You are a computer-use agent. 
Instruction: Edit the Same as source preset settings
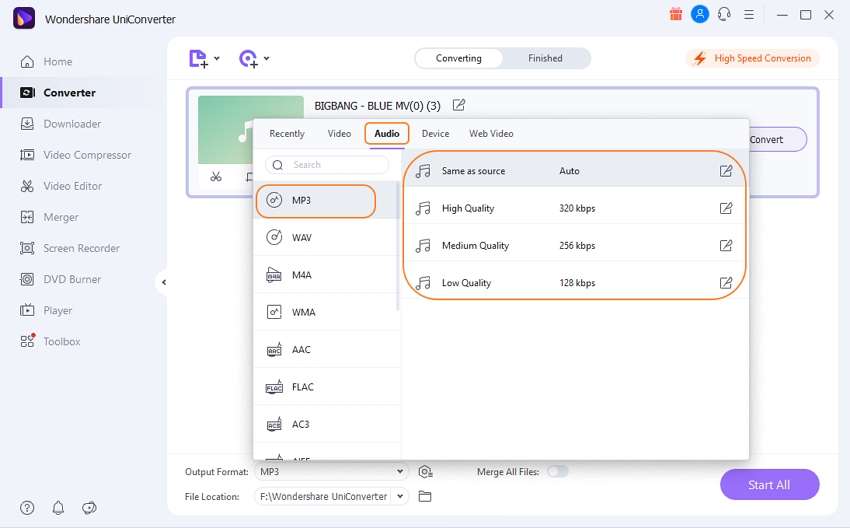tap(725, 171)
